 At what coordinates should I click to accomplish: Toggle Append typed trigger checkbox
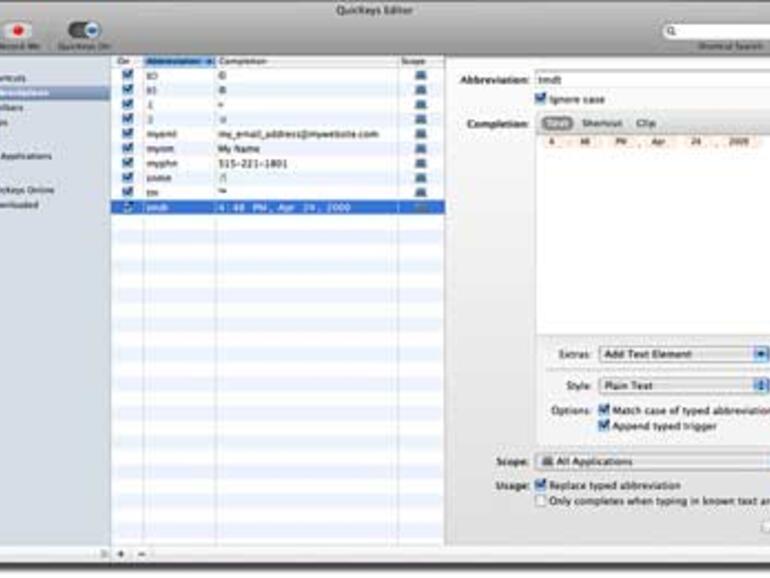[604, 425]
